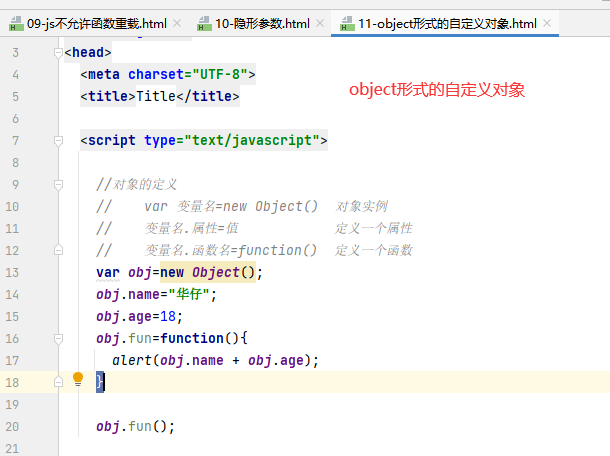Close the 09-js不允许函数重载.html tab
610x456 pixels.
click(177, 23)
